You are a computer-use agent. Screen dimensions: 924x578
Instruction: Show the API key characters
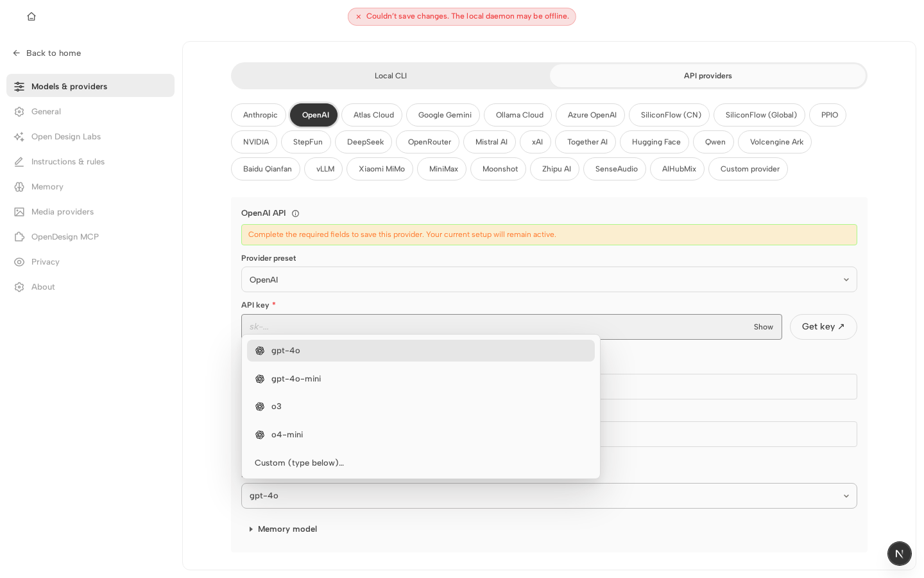tap(764, 327)
